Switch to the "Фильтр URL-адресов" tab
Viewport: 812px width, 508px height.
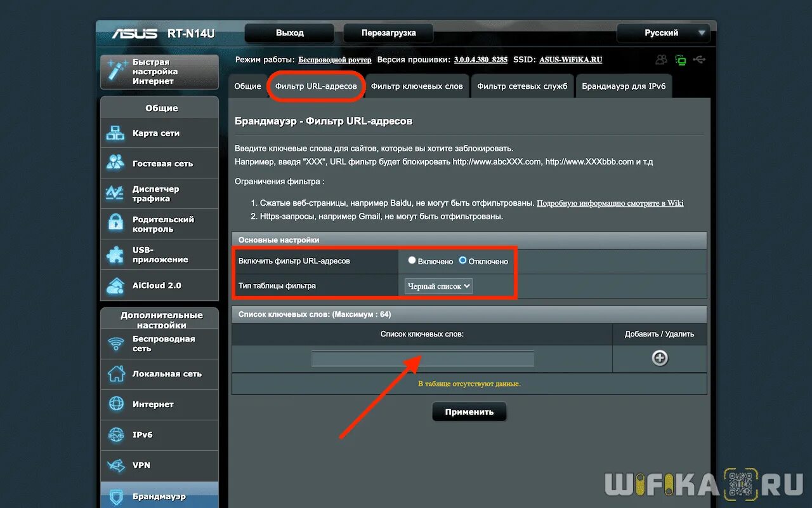[x=316, y=86]
